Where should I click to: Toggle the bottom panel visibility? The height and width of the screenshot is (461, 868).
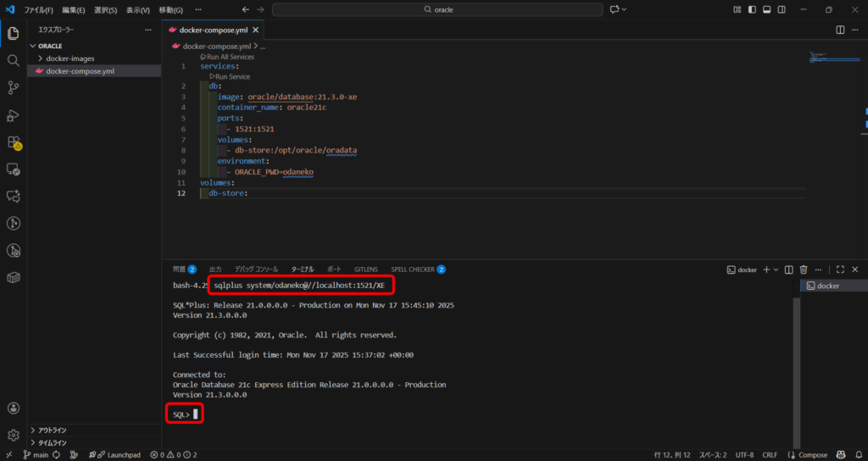[766, 9]
